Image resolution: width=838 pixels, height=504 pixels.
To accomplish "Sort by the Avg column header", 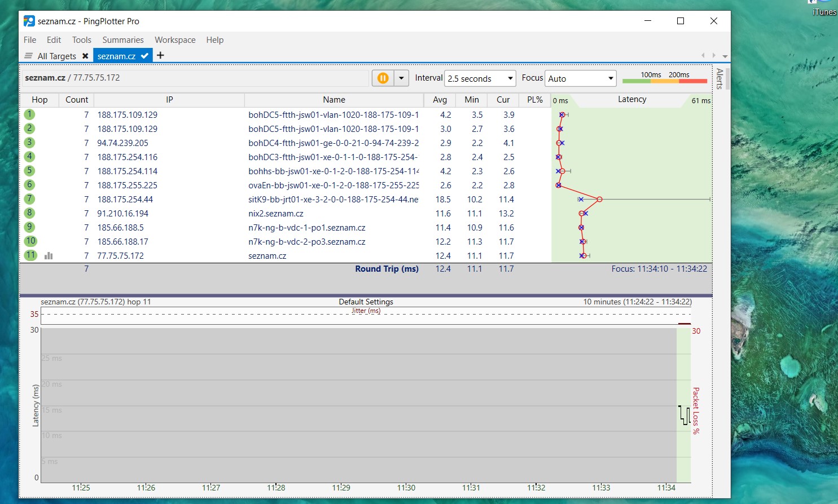I will [x=440, y=100].
